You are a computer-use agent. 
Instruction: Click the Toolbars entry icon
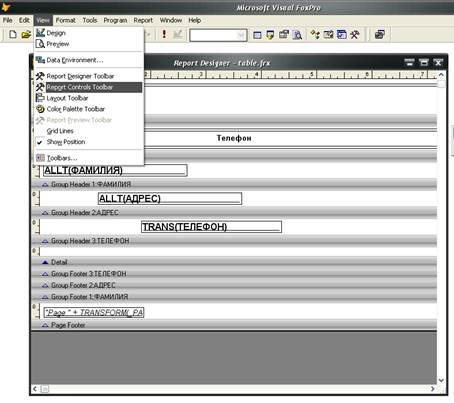(40, 158)
